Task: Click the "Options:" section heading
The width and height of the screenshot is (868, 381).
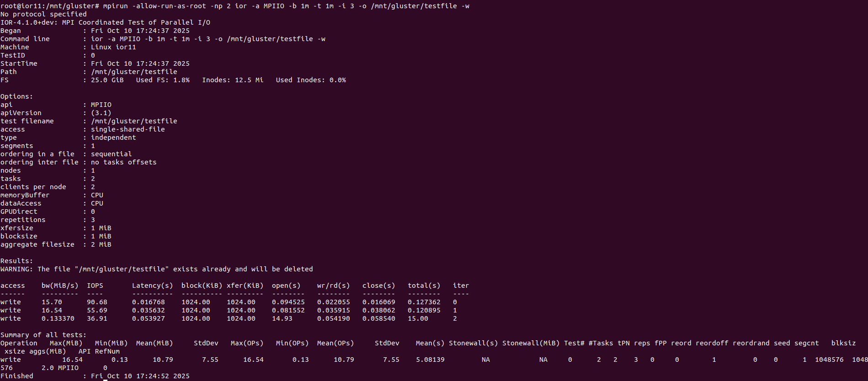Action: coord(16,96)
